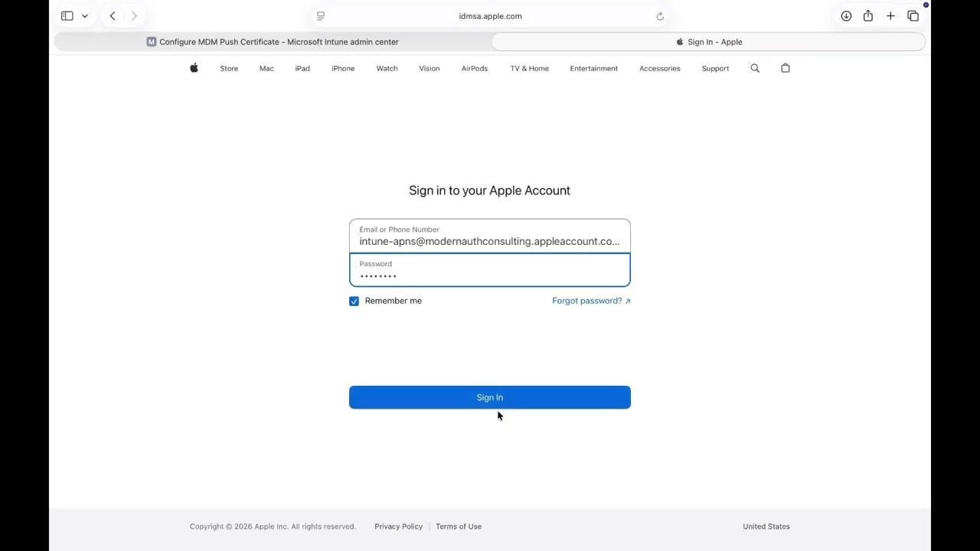This screenshot has width=980, height=551.
Task: Open the iPhone menu item
Action: tap(343, 69)
